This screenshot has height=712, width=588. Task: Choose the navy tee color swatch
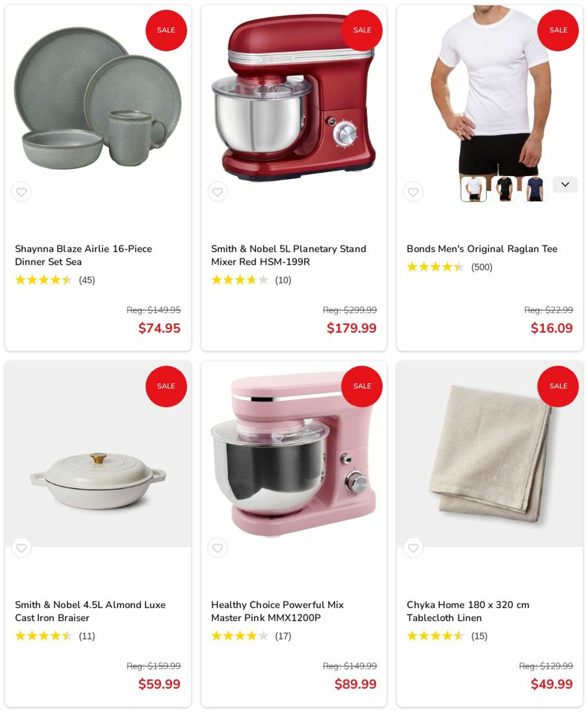pos(535,189)
